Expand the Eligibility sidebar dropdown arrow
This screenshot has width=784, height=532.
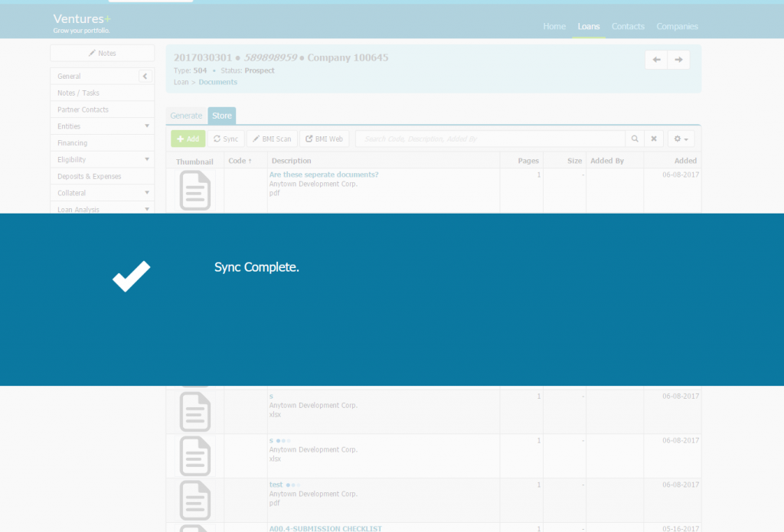coord(147,159)
